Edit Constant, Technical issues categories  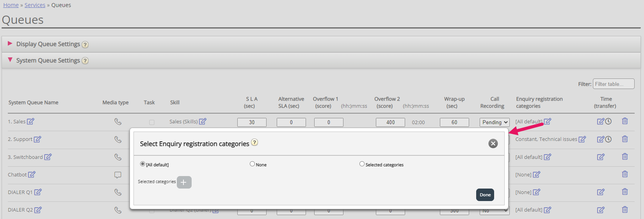pyautogui.click(x=582, y=139)
